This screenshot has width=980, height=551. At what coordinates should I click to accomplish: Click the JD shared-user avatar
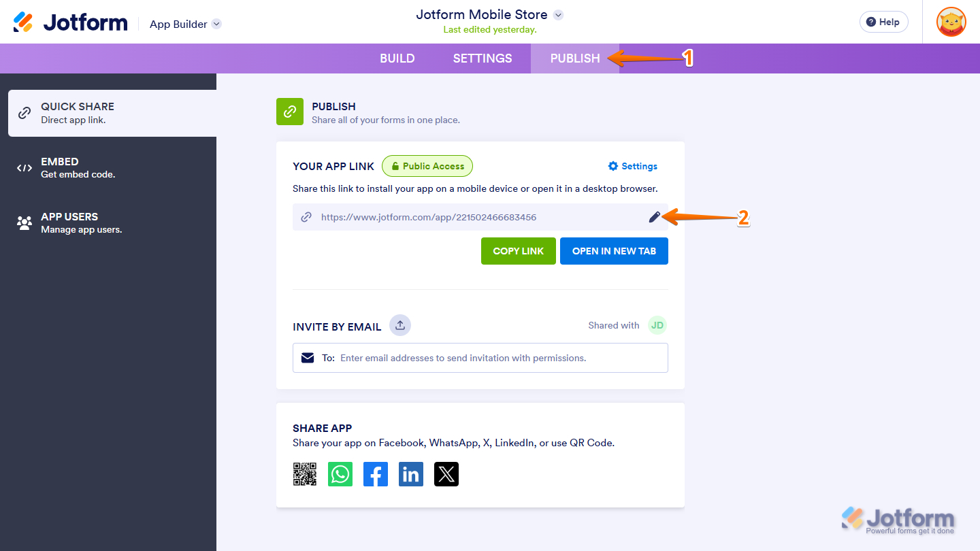pos(657,325)
